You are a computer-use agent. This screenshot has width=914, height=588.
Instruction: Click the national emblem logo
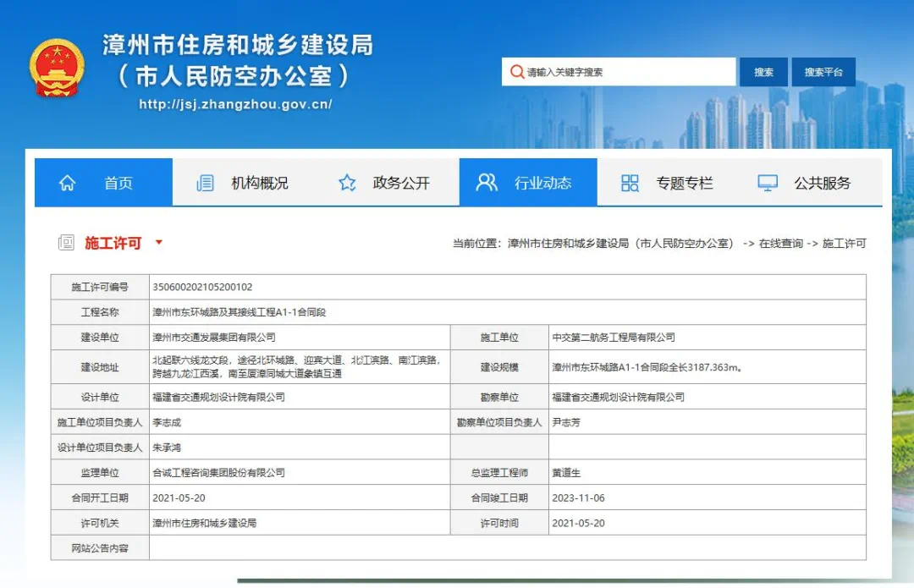(x=57, y=68)
